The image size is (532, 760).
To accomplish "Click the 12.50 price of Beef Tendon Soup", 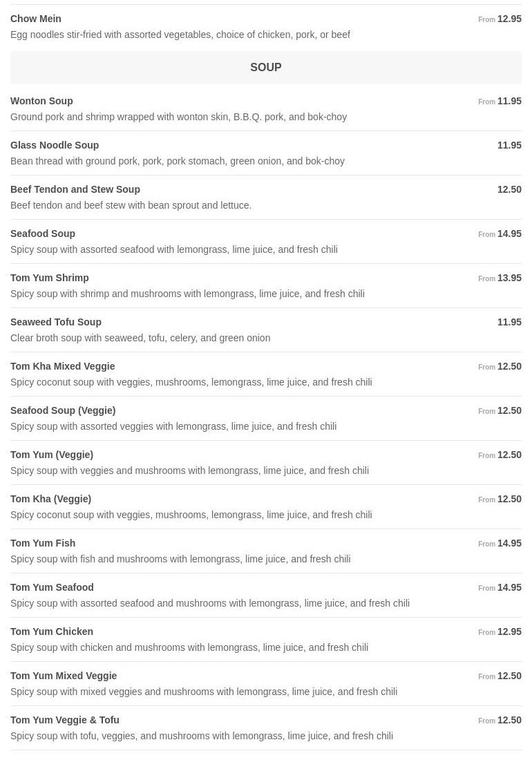I will click(509, 189).
